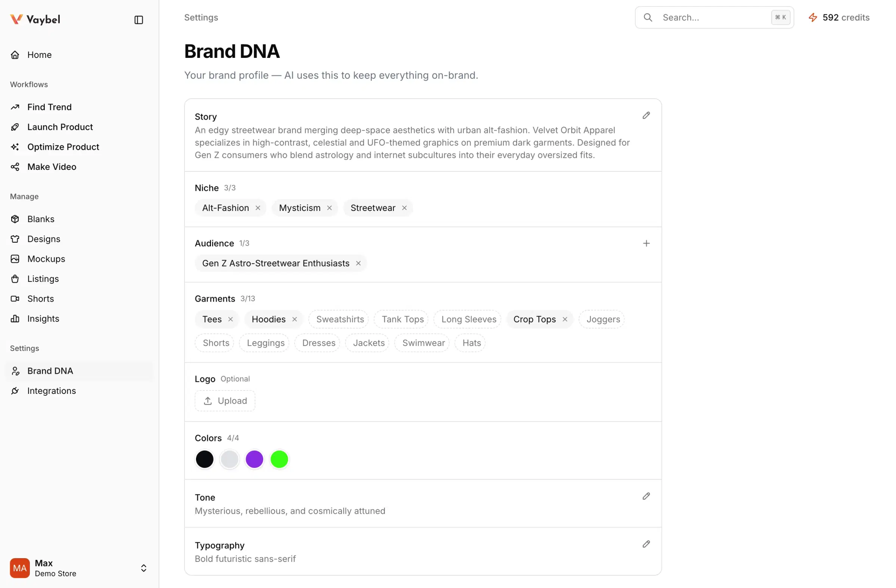Open the Integrations page
This screenshot has height=588, width=896.
[x=51, y=391]
